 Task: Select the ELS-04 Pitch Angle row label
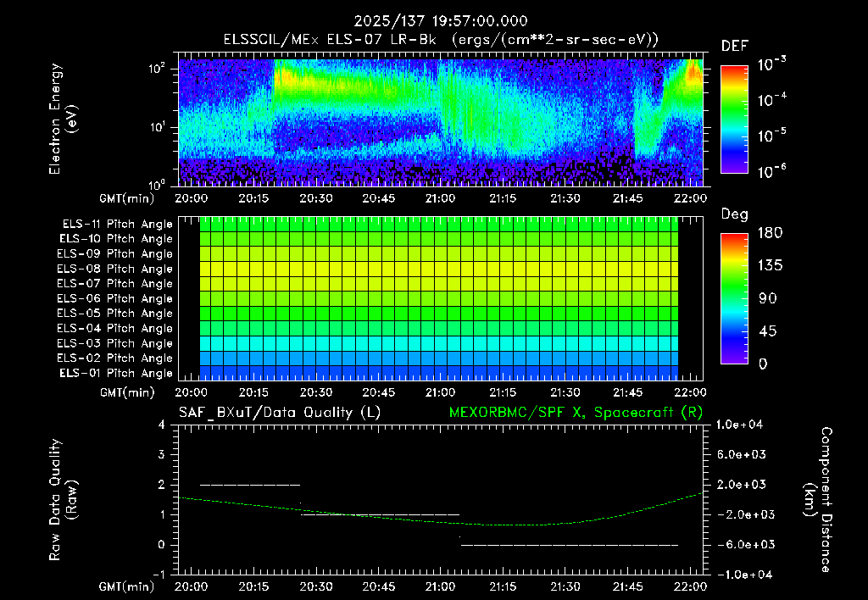pos(115,328)
